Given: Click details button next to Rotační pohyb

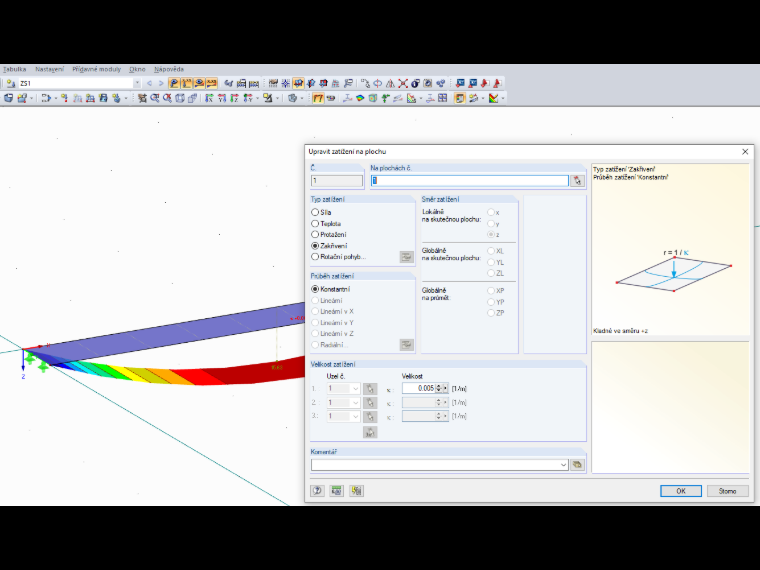Looking at the screenshot, I should [406, 257].
